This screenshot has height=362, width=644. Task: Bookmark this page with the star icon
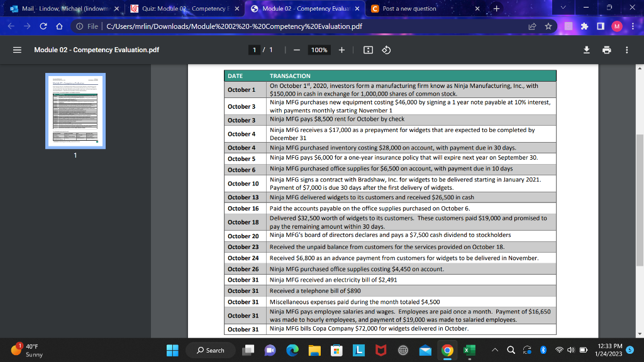pos(548,26)
